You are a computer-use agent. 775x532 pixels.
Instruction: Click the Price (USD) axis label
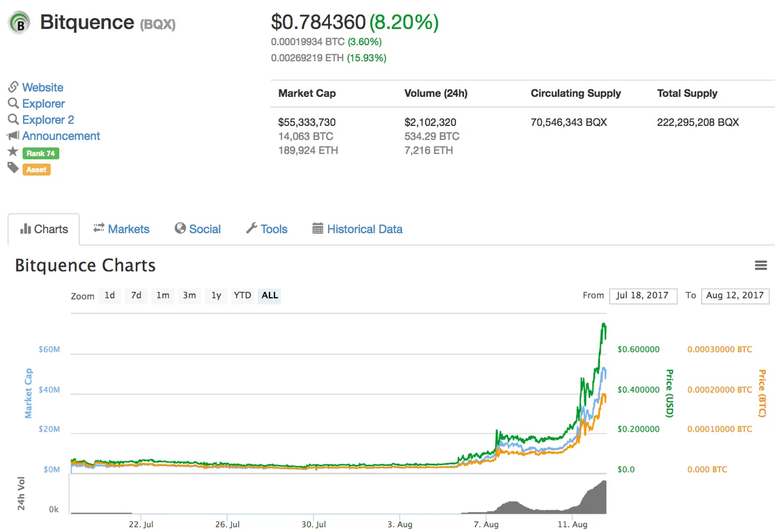(x=669, y=393)
